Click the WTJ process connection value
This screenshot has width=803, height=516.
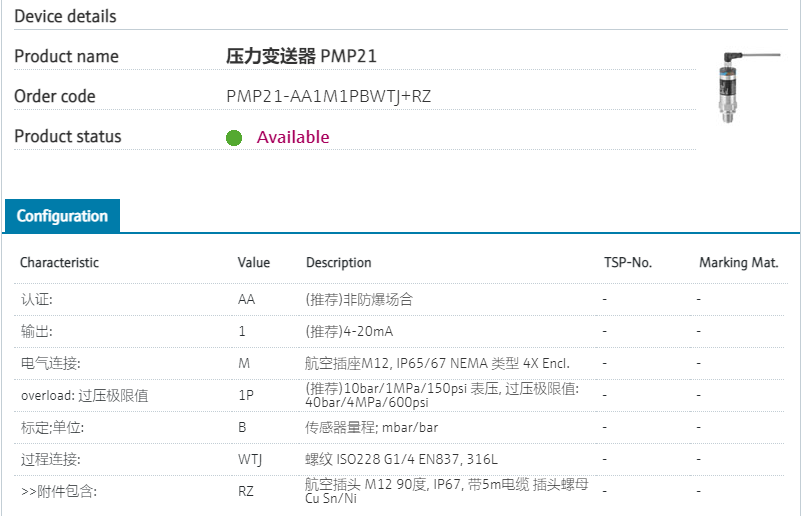click(x=250, y=459)
